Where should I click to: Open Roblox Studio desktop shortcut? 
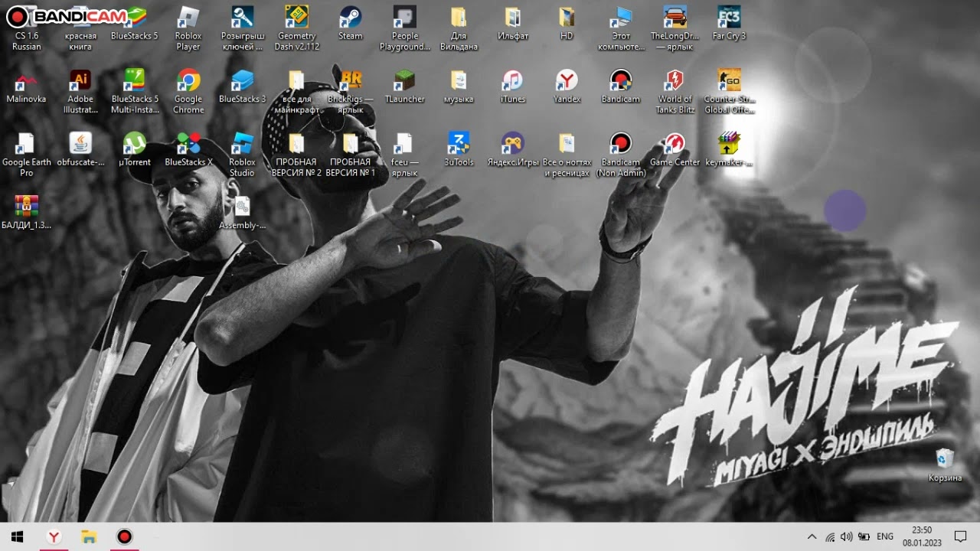click(x=243, y=155)
